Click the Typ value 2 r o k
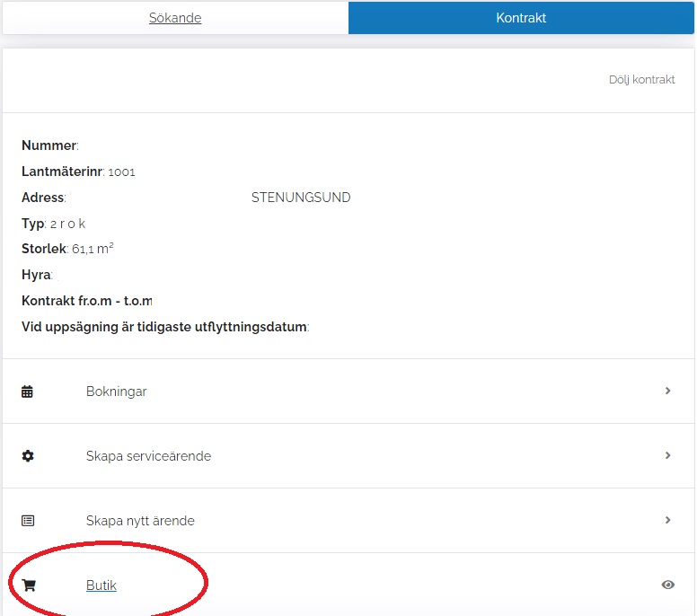The image size is (697, 616). (x=68, y=224)
